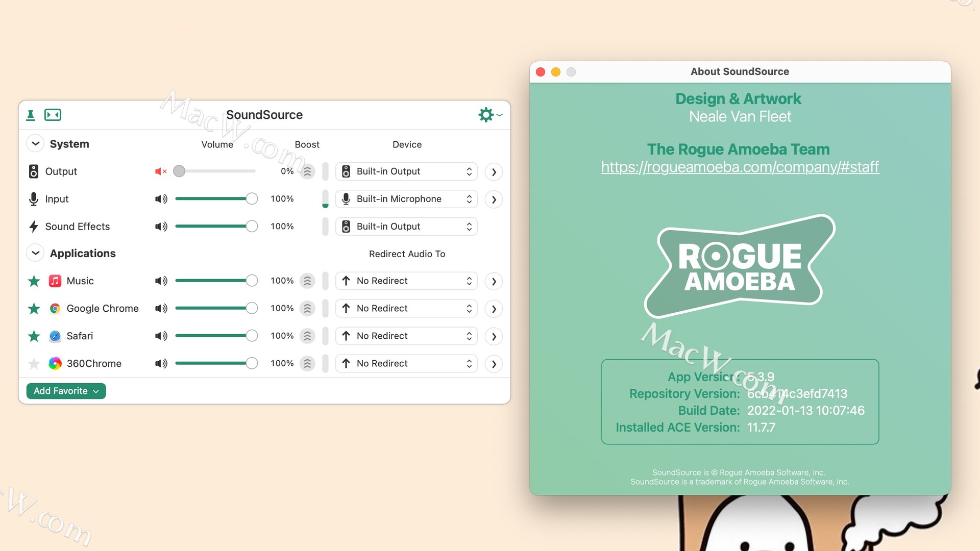
Task: Open Google Chrome redirect dropdown
Action: coord(406,308)
